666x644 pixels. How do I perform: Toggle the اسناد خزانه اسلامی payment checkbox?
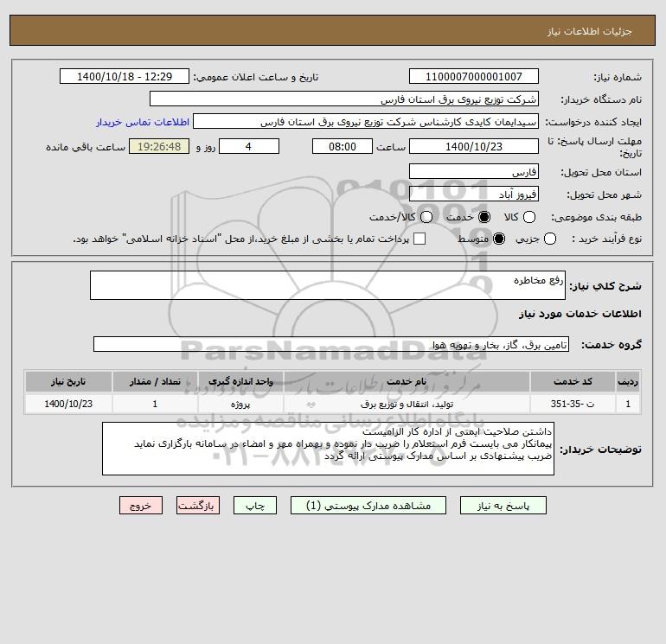[419, 239]
